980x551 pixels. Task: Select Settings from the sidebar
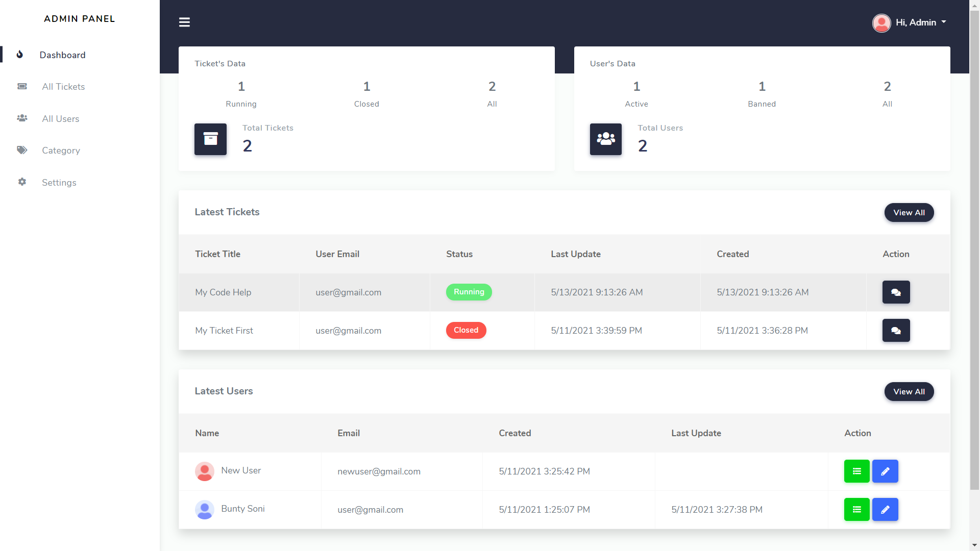click(59, 182)
